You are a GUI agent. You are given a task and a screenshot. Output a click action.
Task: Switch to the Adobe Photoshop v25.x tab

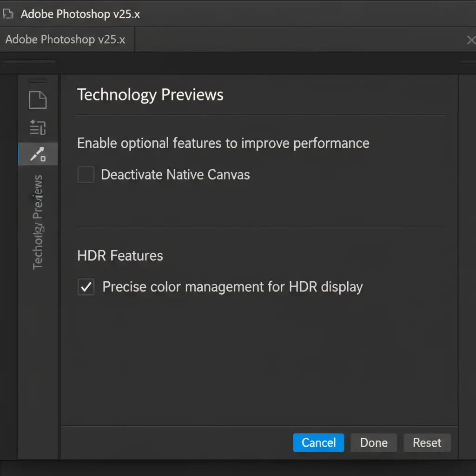click(66, 40)
